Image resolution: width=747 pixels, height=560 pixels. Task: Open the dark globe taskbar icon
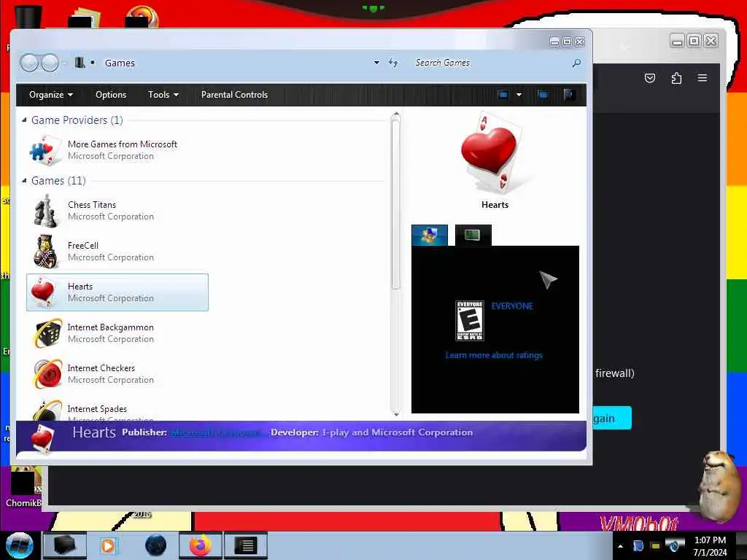[x=156, y=545]
